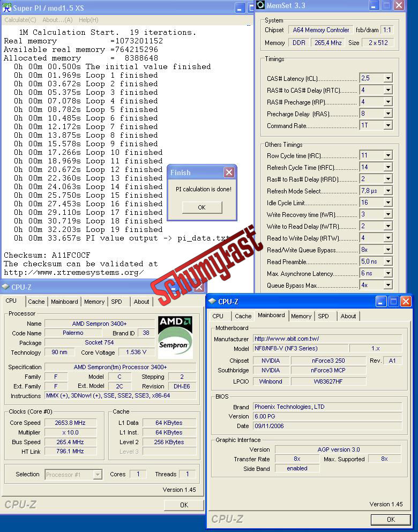Minimize the Super PI window
The image size is (418, 532).
240,8
